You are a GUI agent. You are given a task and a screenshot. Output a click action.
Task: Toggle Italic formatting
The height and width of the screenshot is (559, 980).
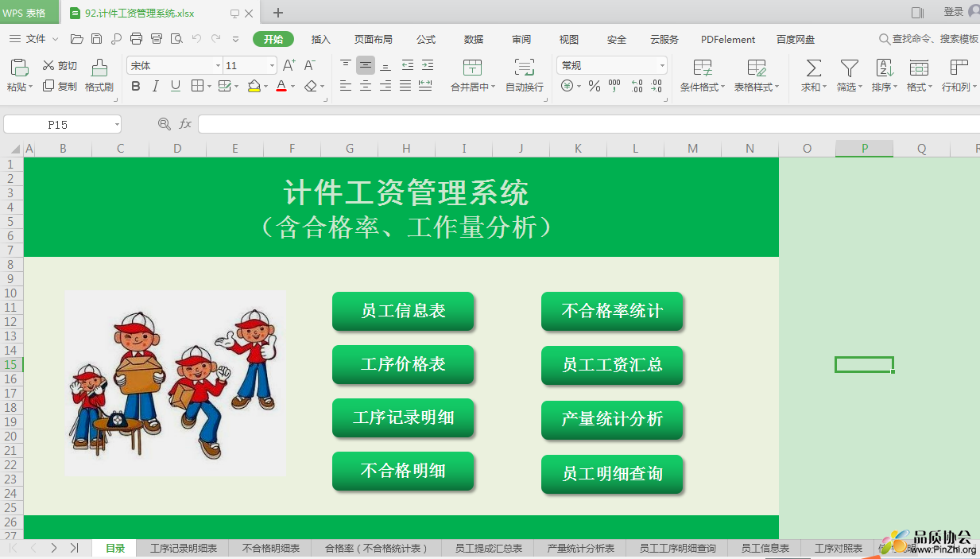156,86
